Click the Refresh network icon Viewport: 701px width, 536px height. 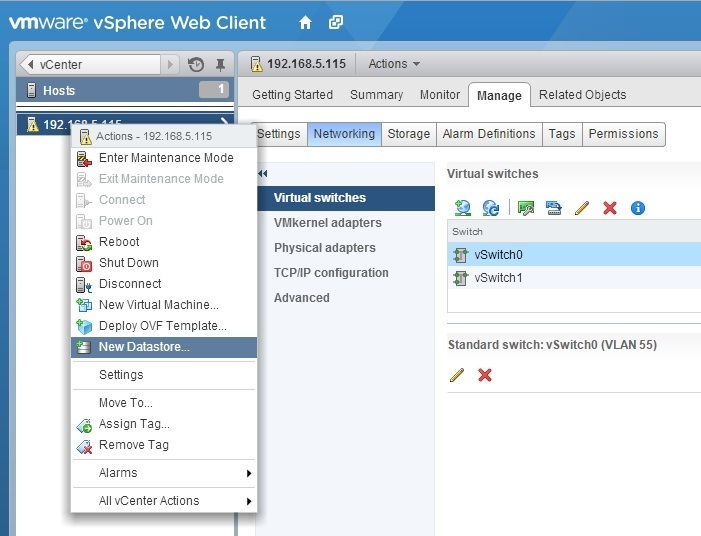[x=490, y=208]
